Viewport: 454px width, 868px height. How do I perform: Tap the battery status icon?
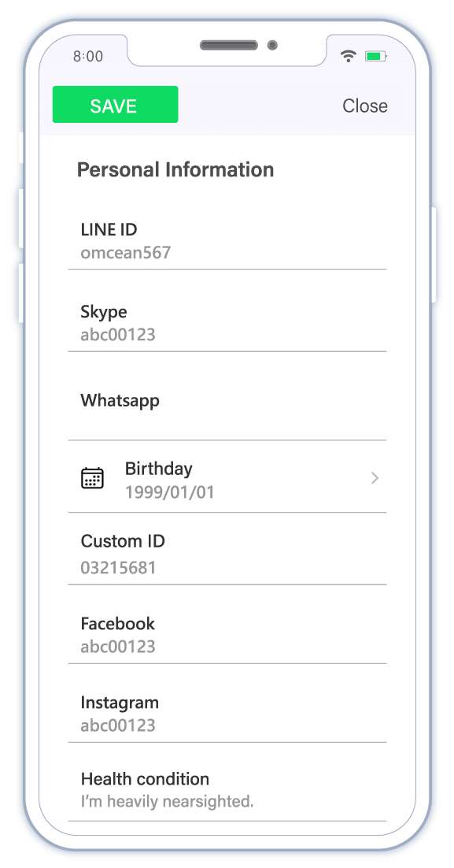375,56
